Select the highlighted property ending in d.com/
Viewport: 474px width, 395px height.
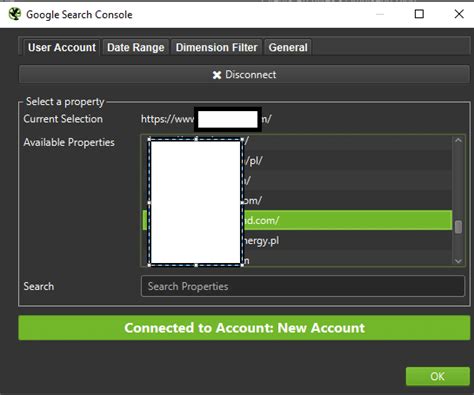pyautogui.click(x=297, y=220)
